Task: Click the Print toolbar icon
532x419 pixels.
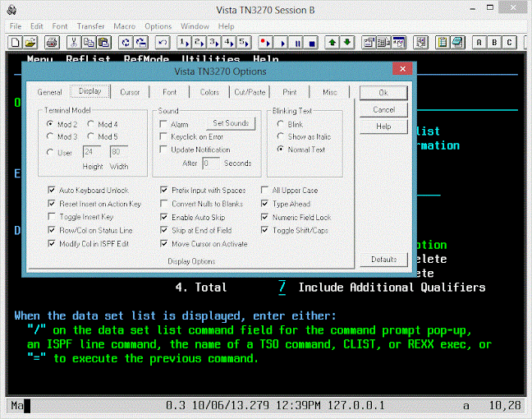Action: pos(52,43)
